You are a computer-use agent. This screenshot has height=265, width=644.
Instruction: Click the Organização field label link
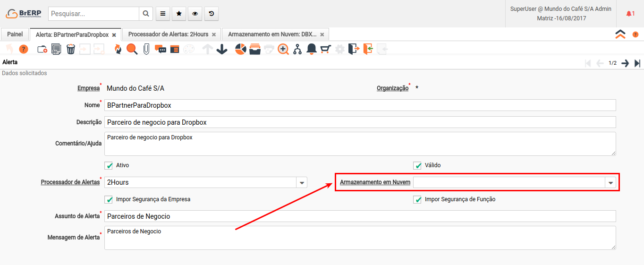(x=392, y=88)
